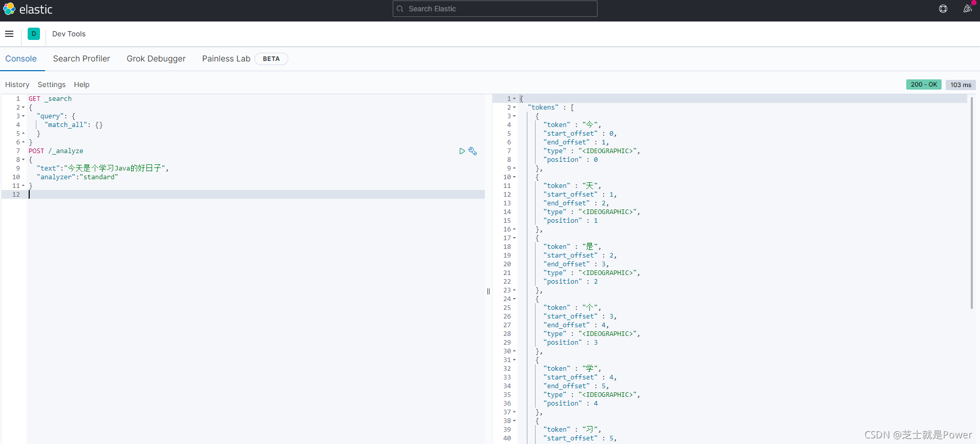Click the 'GET _search' request line
This screenshot has height=444, width=980.
coord(50,99)
